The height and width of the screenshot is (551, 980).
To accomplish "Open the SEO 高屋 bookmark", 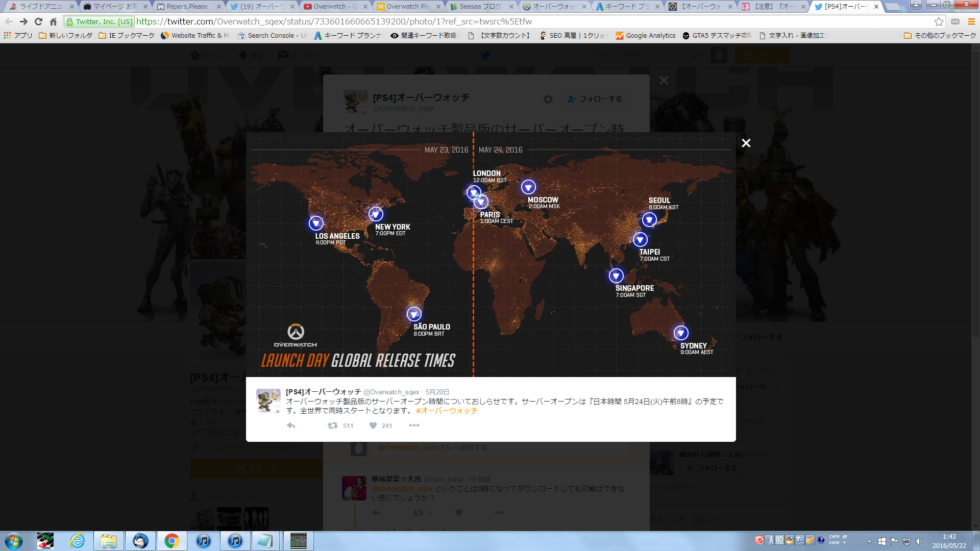I will 574,35.
